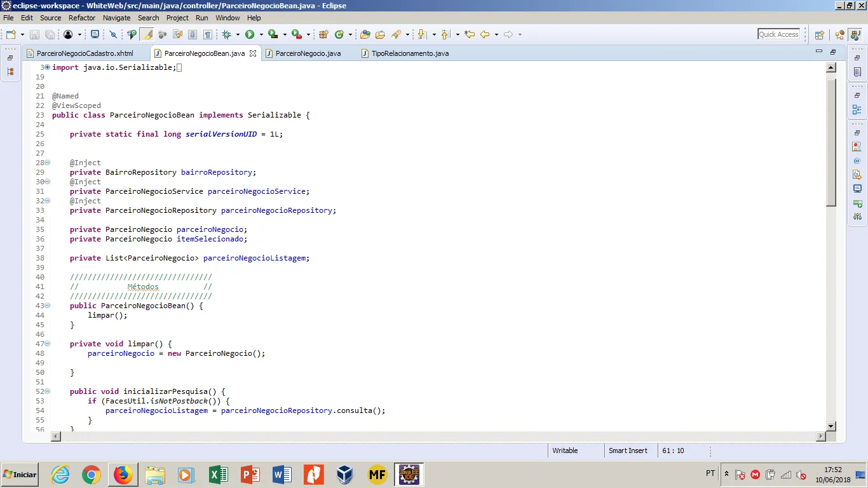Open the Outline view from right sidebar

point(857,109)
